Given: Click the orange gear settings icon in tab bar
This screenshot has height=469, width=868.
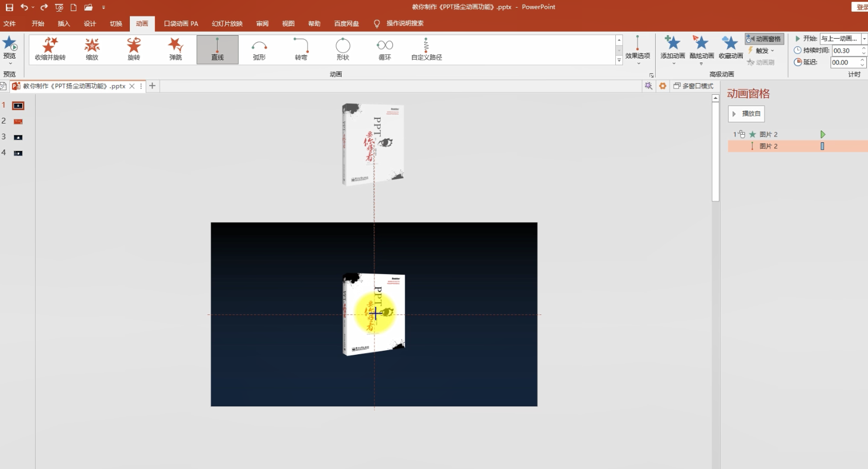Looking at the screenshot, I should [x=663, y=86].
